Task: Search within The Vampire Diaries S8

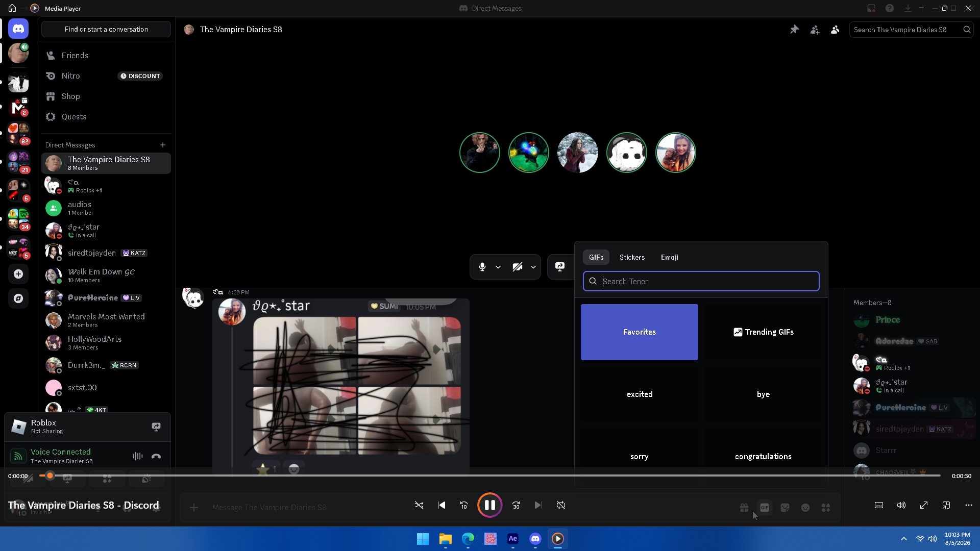Action: tap(911, 30)
